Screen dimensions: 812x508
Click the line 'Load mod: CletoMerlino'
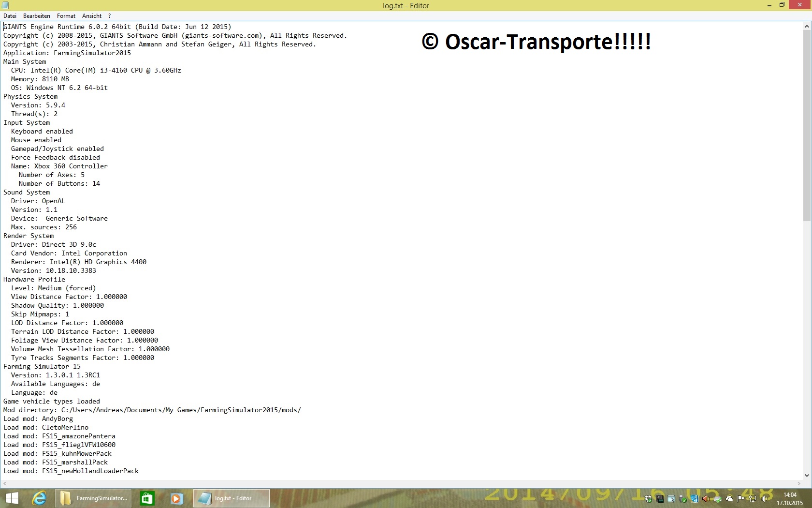tap(46, 428)
